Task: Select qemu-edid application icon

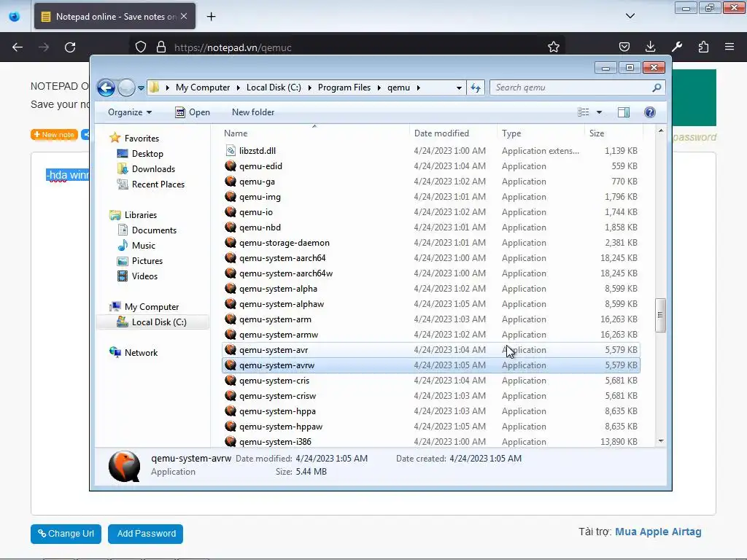Action: (x=231, y=166)
